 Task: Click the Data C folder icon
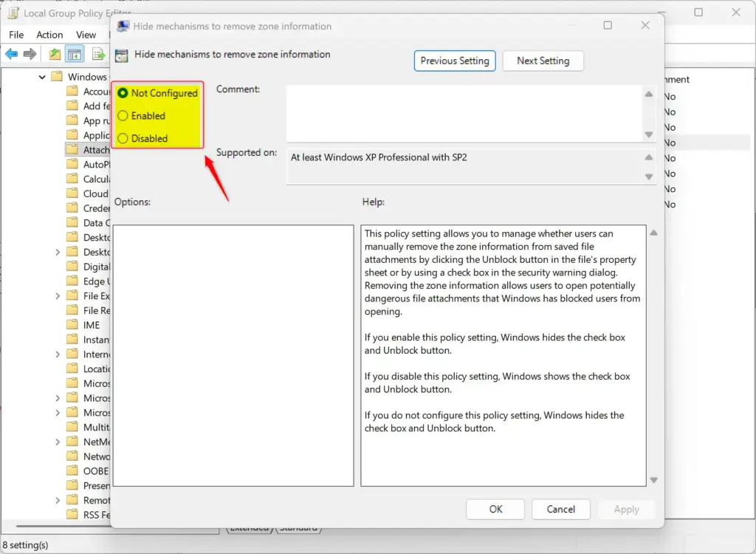[x=72, y=222]
